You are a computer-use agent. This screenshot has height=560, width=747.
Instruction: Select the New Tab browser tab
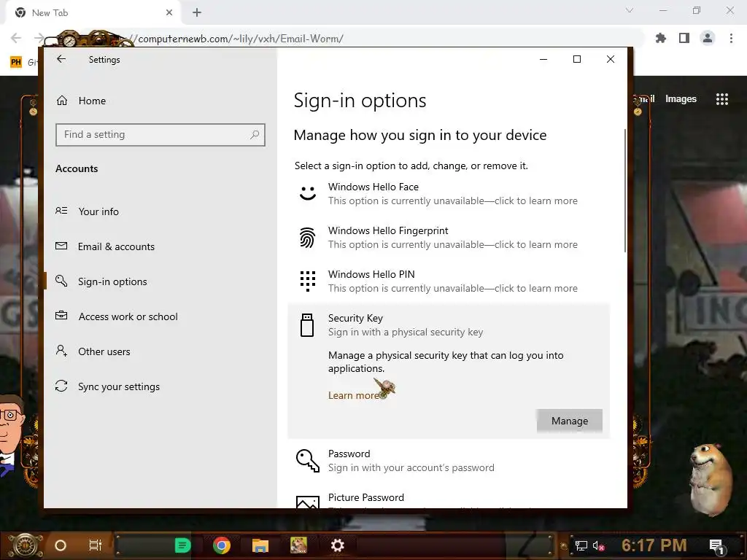93,13
